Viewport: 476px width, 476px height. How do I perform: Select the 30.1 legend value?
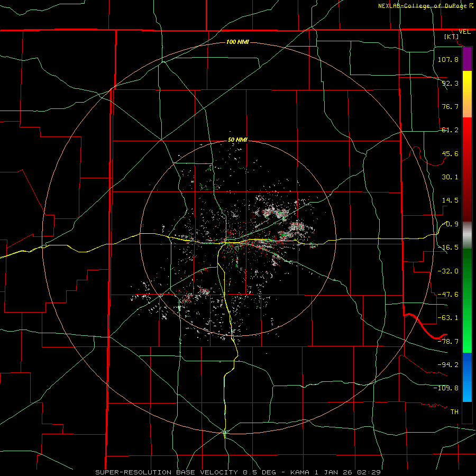(x=450, y=177)
